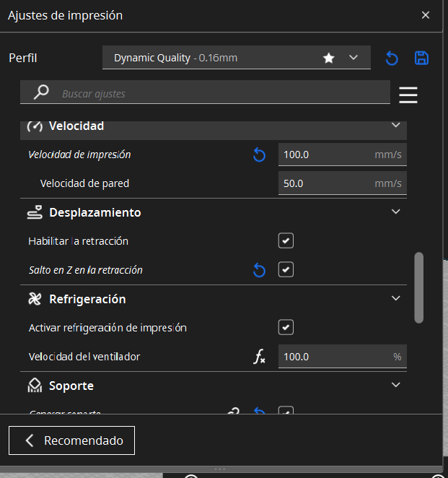Click the settings list vertical scrollbar
448x478 pixels.
pyautogui.click(x=419, y=287)
